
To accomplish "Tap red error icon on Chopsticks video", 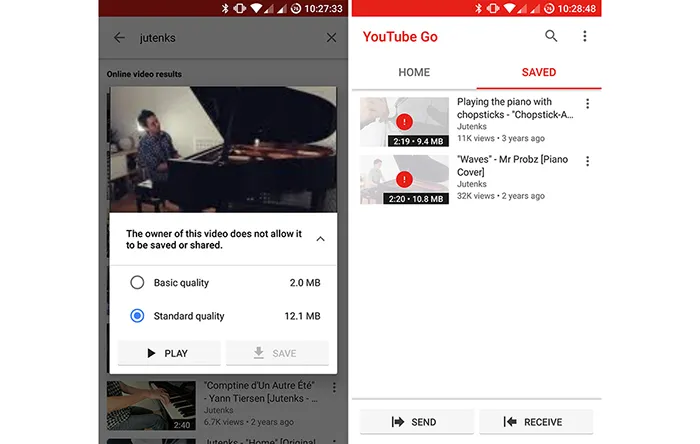I will pos(404,121).
